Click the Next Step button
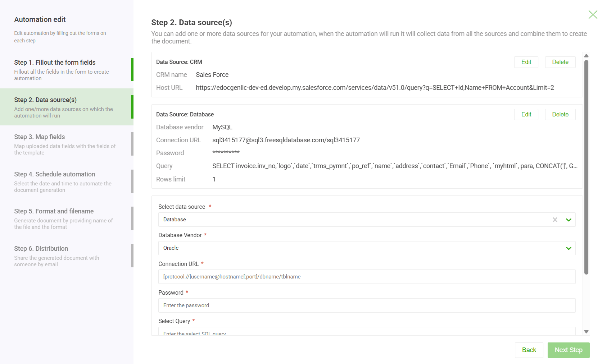 (569, 350)
